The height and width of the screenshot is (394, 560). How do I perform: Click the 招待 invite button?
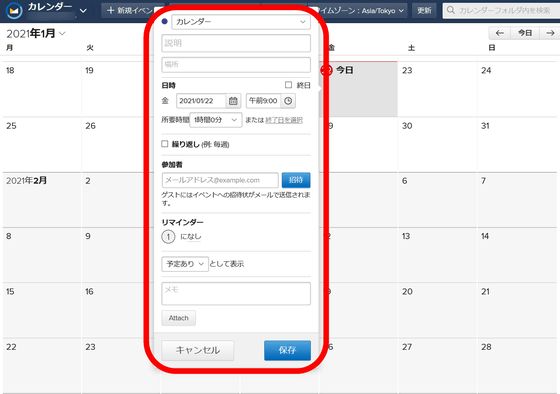click(x=296, y=180)
